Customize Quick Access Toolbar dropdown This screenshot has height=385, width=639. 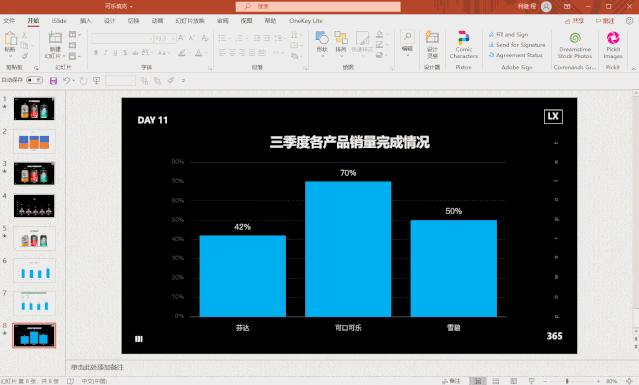(183, 81)
